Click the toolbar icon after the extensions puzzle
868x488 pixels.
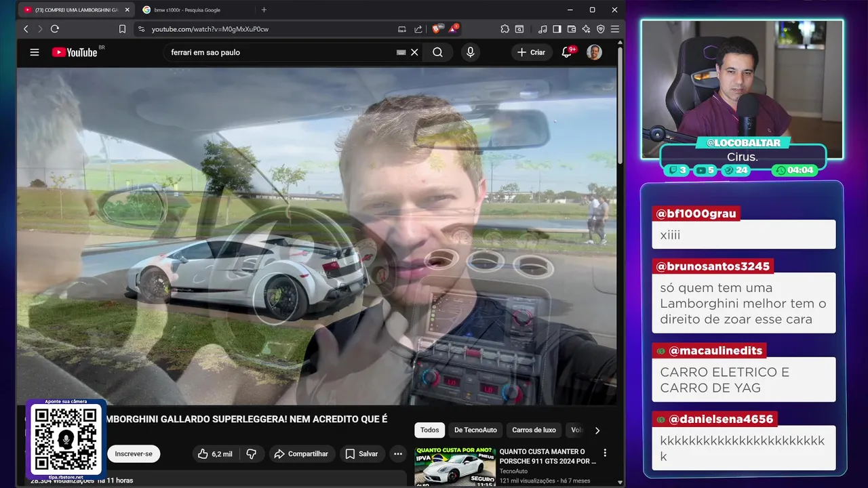(x=519, y=29)
